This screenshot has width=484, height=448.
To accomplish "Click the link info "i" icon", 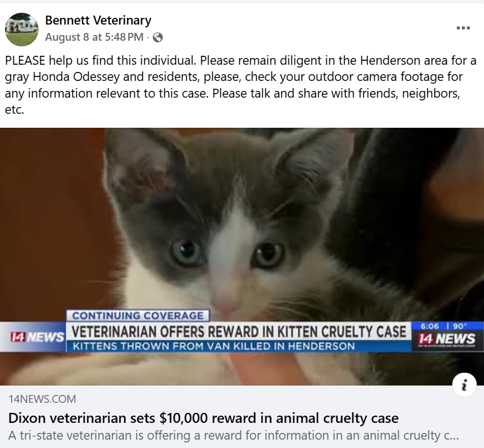I will (x=464, y=385).
